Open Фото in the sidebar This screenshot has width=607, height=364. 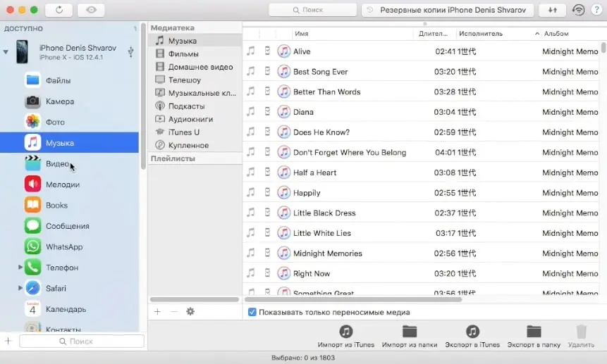69,122
